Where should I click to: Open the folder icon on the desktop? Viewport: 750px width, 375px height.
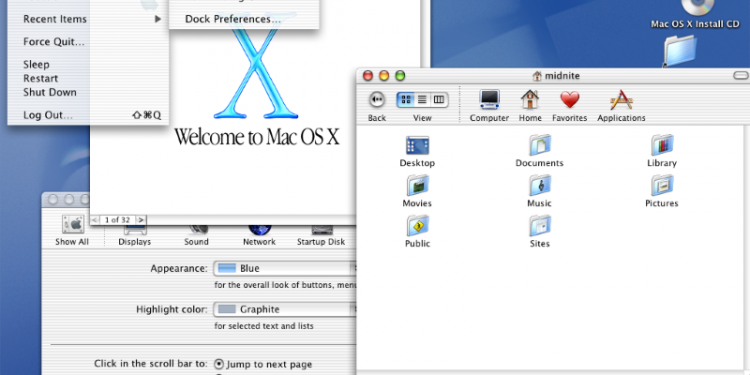pos(680,52)
